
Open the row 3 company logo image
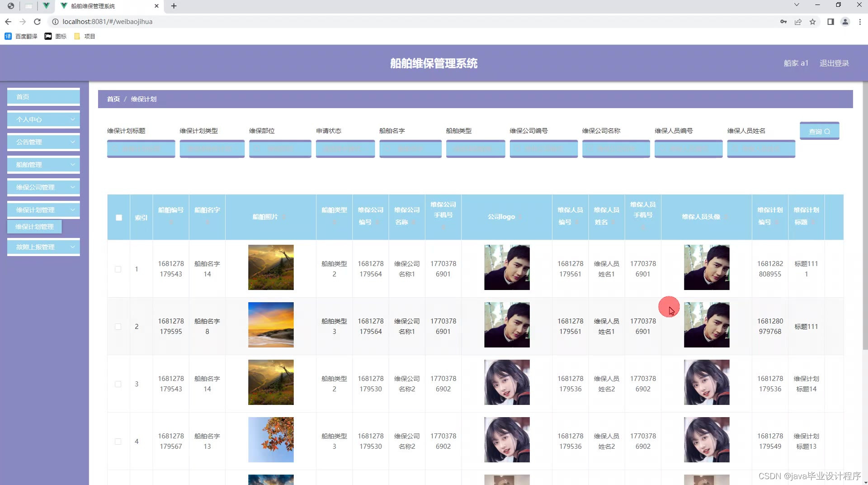coord(507,382)
